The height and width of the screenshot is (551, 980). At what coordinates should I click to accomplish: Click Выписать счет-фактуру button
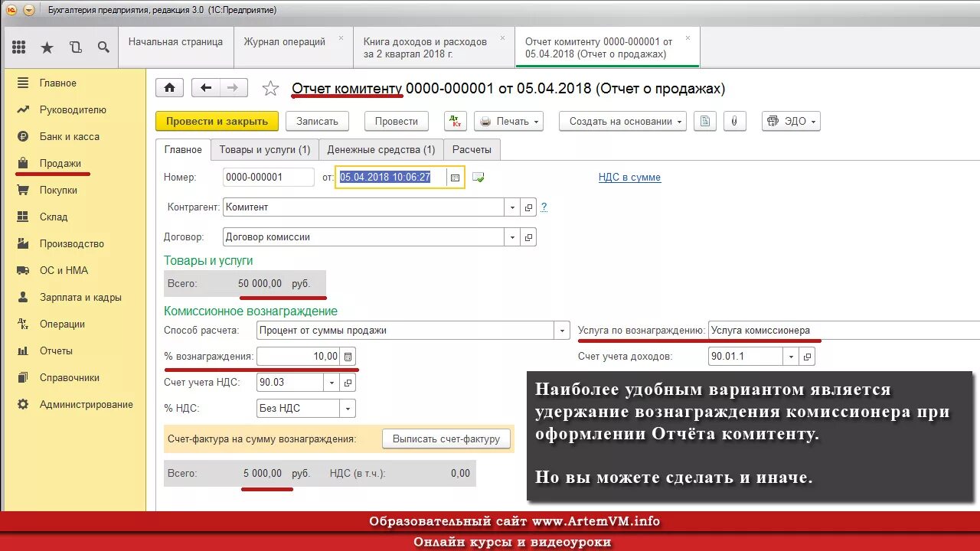(446, 439)
